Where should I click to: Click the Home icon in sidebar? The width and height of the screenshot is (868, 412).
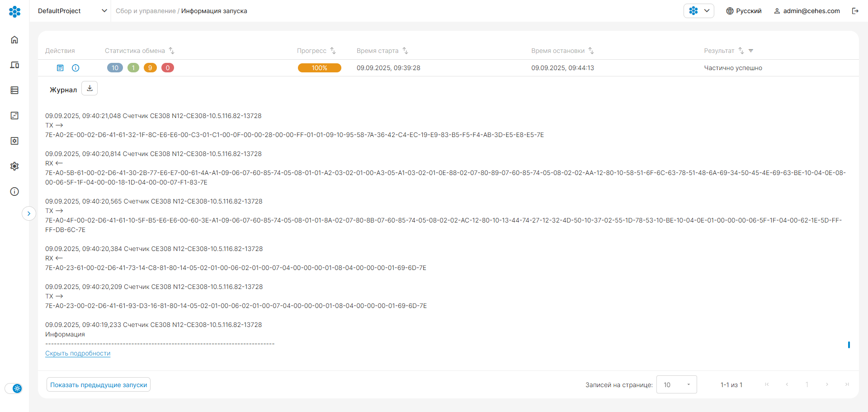tap(14, 40)
